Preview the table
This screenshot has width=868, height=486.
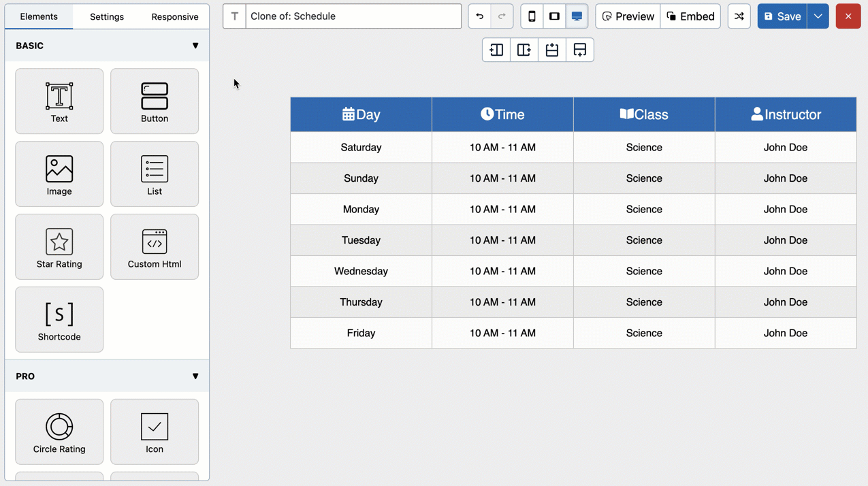coord(628,16)
